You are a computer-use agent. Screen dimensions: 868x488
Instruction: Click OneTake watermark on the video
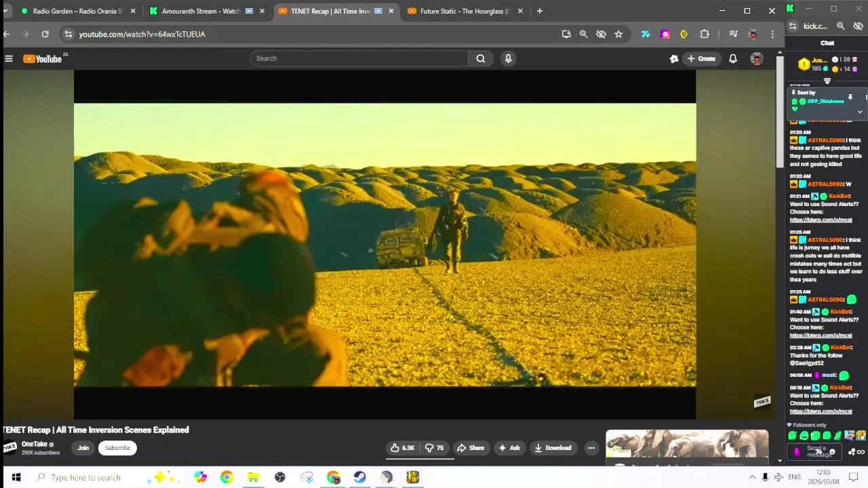[762, 402]
